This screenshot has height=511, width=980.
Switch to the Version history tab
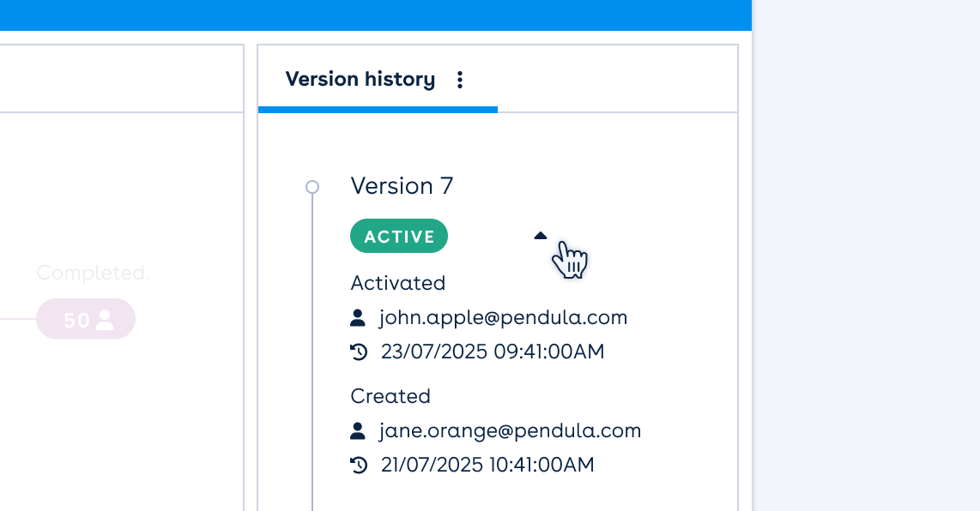pyautogui.click(x=360, y=80)
